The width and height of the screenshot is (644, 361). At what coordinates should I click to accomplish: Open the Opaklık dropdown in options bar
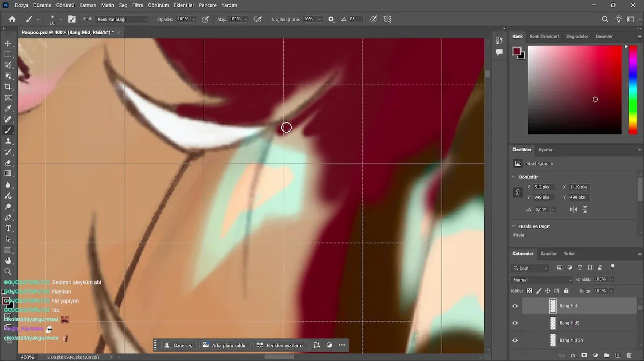coord(194,19)
